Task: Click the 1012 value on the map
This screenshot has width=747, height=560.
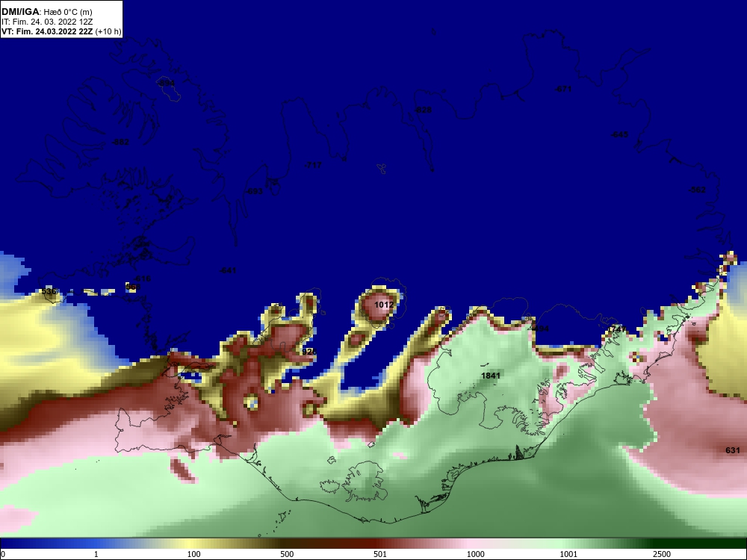Action: pyautogui.click(x=384, y=305)
